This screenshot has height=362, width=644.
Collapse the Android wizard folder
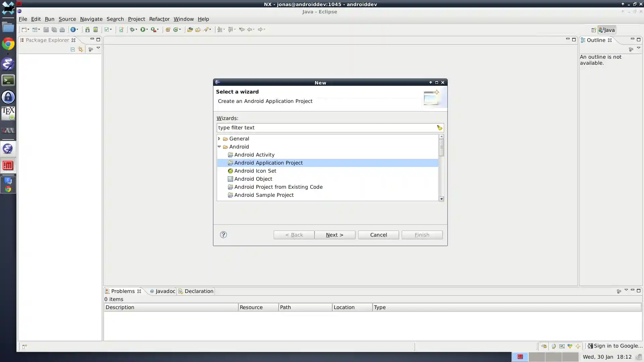tap(219, 146)
